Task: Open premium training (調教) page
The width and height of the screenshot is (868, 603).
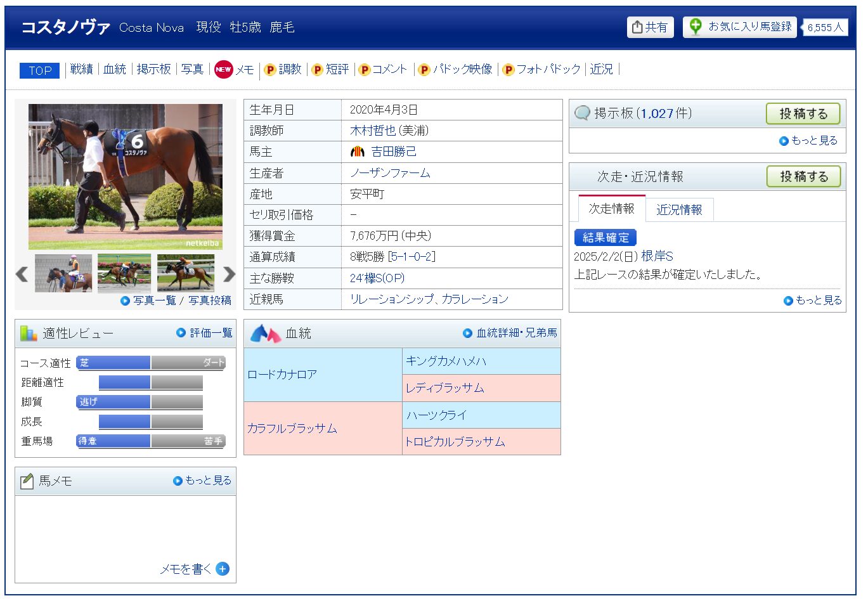Action: tap(283, 69)
